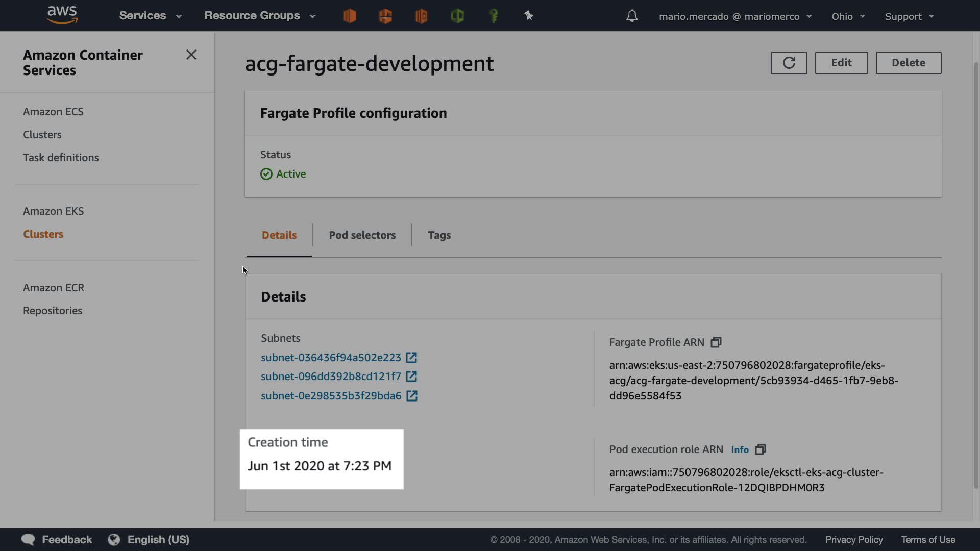Click the first orange service shortcut icon

pos(350,16)
